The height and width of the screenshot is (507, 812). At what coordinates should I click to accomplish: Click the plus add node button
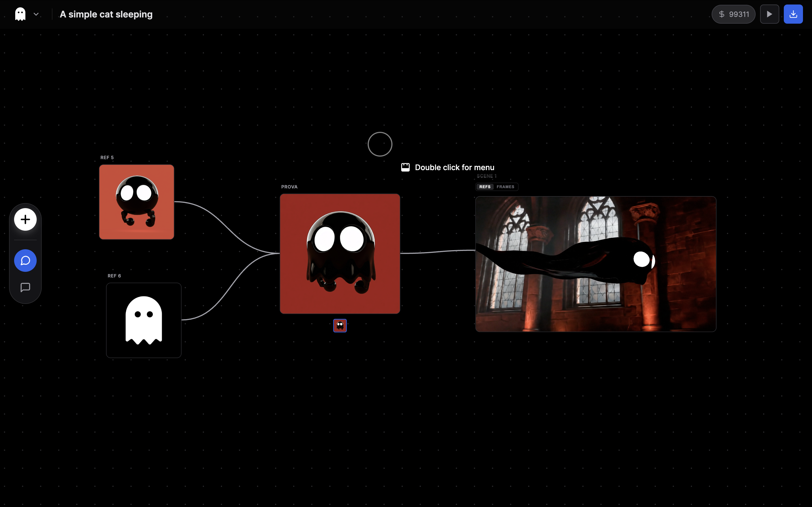25,220
